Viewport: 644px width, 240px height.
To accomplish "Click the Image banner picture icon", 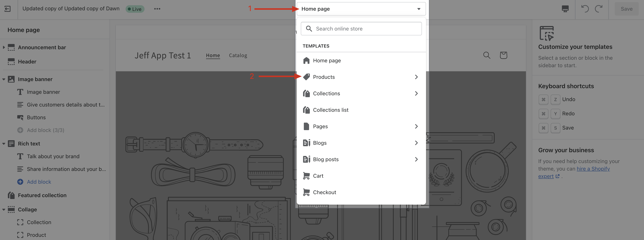I will (11, 79).
